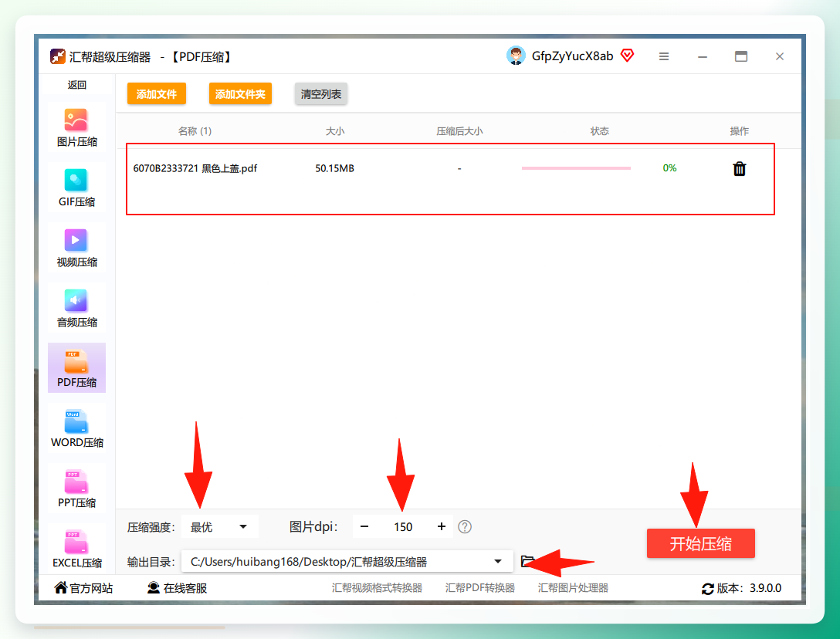Select the PDF压缩 sidebar item
Screen dimensions: 840x639
(x=76, y=368)
